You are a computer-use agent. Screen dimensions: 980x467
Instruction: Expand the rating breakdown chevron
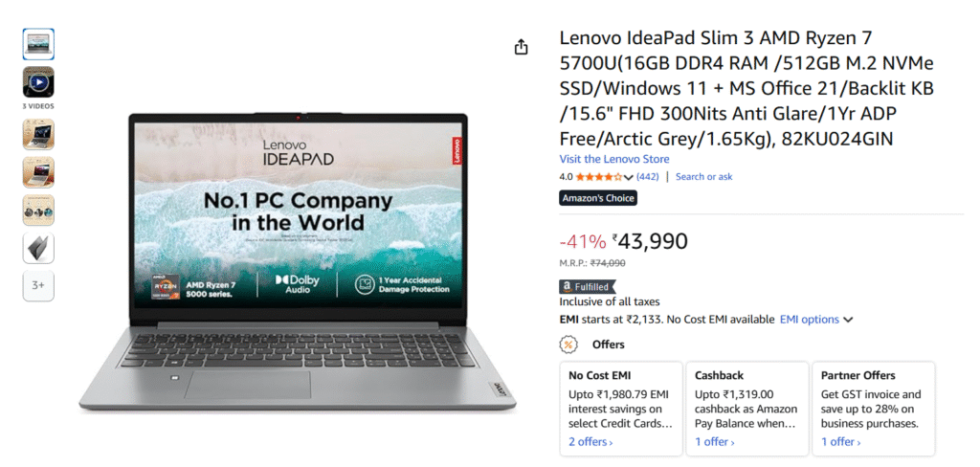629,177
